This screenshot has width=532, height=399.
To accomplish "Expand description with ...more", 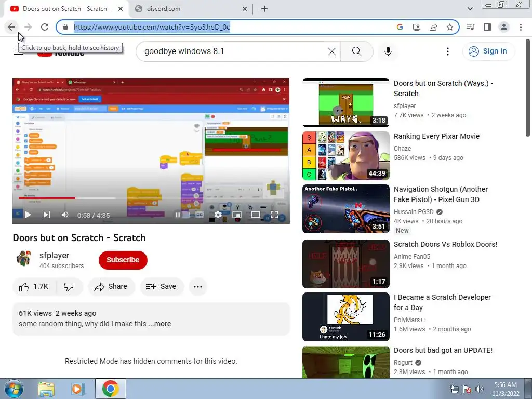I will pyautogui.click(x=160, y=324).
